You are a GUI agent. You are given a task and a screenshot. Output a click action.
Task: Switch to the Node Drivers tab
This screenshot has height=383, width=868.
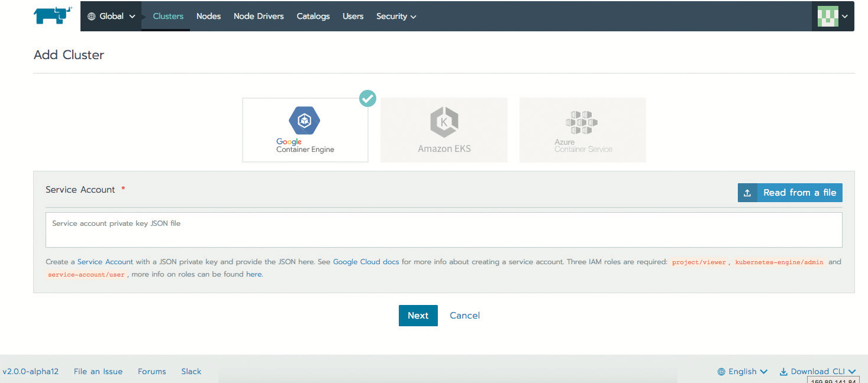coord(259,17)
